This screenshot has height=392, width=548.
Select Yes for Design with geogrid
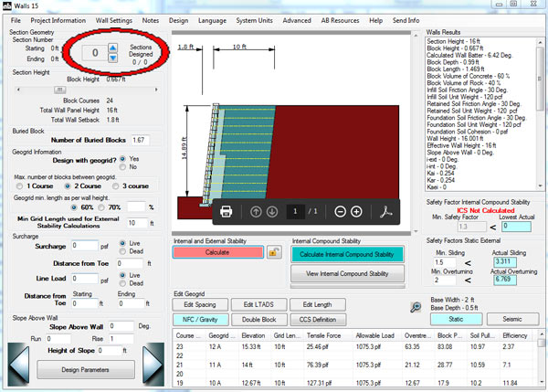[x=122, y=159]
